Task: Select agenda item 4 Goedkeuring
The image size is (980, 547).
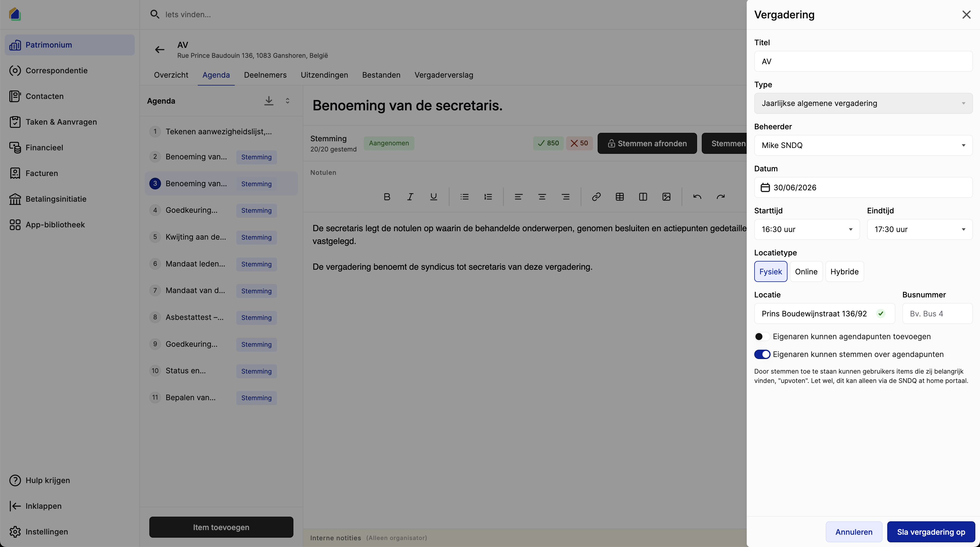Action: click(221, 210)
